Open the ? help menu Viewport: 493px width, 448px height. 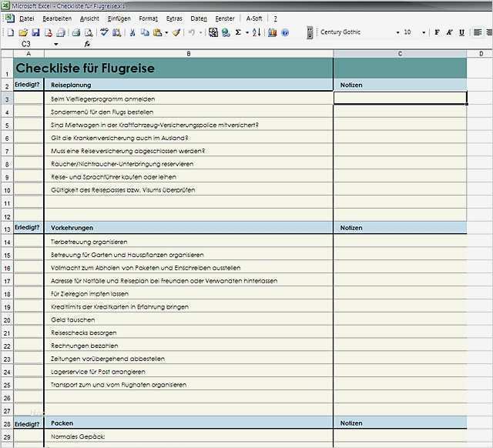pos(276,18)
